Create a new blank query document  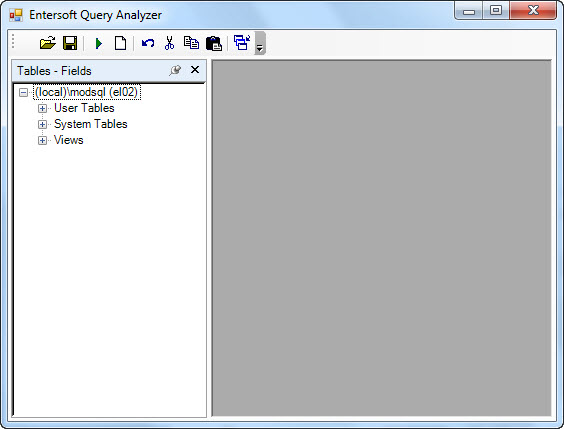[120, 43]
